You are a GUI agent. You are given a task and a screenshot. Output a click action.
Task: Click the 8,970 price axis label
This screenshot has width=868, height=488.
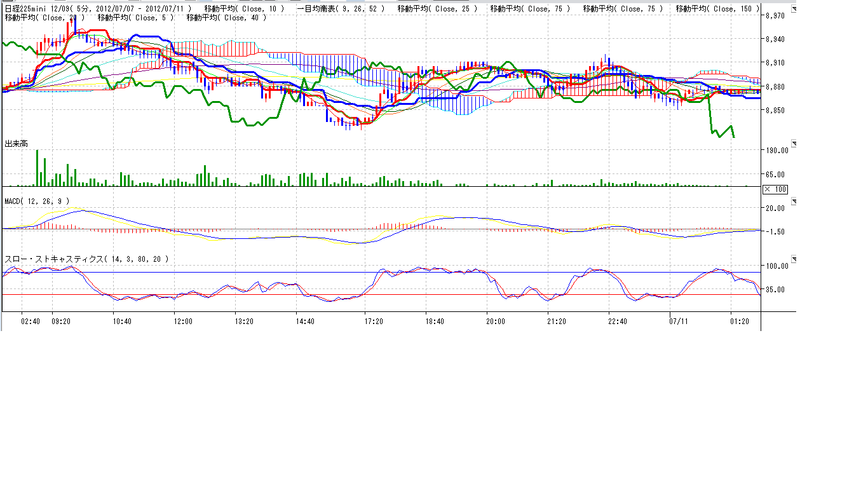tap(775, 15)
